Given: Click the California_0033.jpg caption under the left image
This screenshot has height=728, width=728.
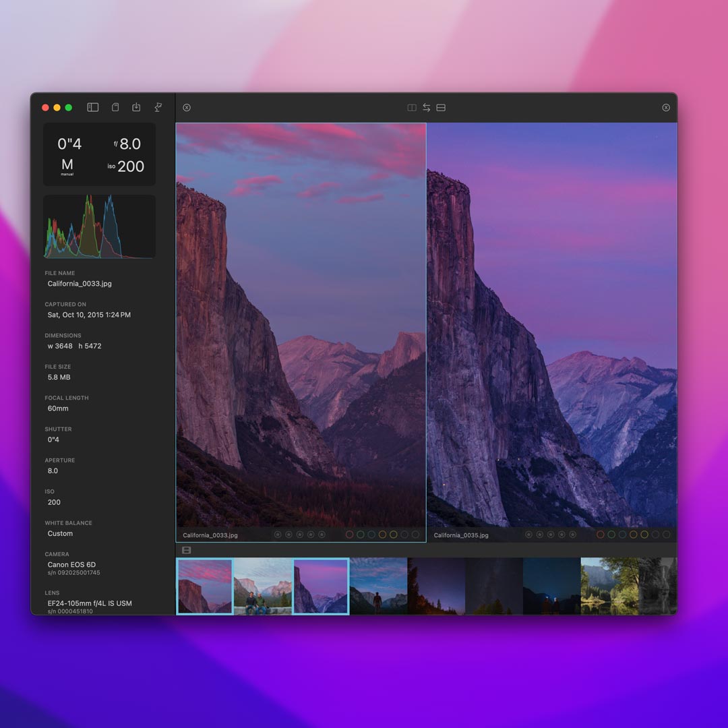Looking at the screenshot, I should 210,535.
